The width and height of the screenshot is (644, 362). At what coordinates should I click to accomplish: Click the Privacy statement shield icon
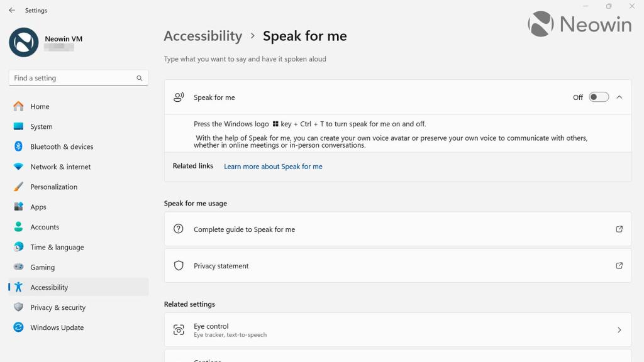(x=178, y=266)
